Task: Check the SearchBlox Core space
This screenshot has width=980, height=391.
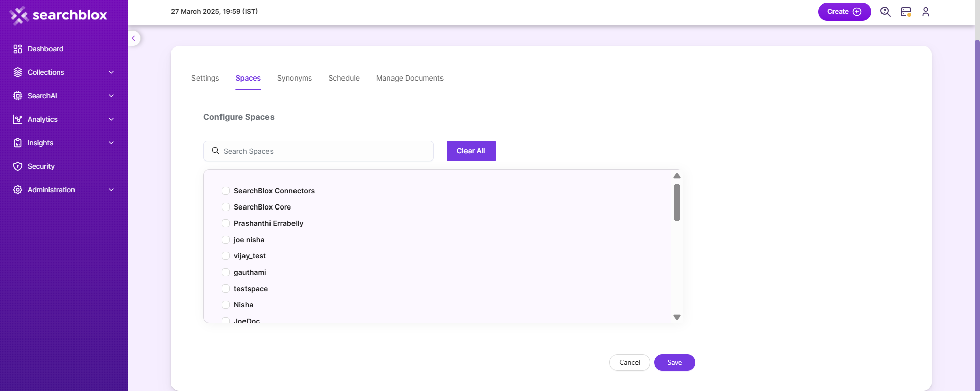Action: 226,207
